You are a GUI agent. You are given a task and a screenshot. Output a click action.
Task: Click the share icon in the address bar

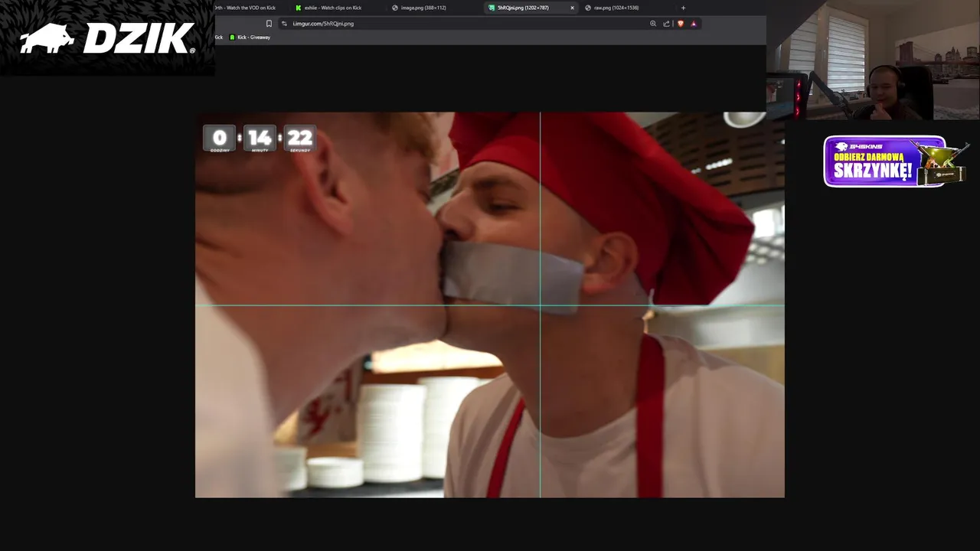click(x=666, y=24)
